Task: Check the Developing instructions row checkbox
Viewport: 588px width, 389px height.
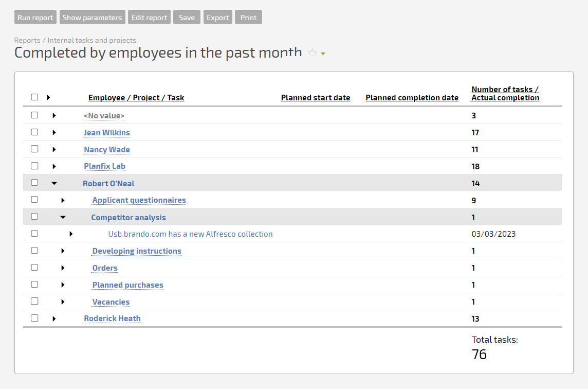Action: point(34,251)
